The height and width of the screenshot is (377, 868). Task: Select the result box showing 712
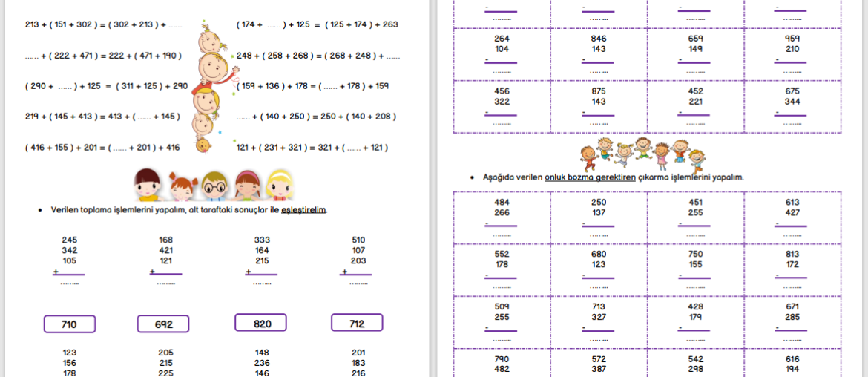click(x=357, y=323)
